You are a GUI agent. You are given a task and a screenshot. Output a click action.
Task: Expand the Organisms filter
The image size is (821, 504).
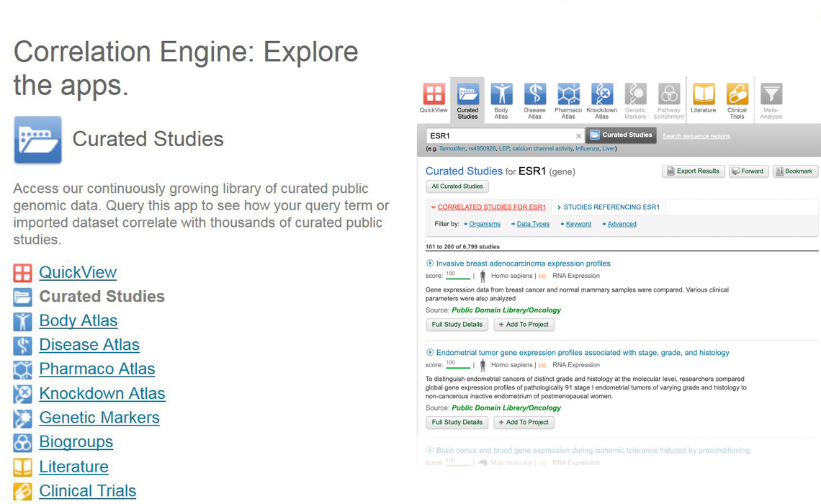click(484, 224)
